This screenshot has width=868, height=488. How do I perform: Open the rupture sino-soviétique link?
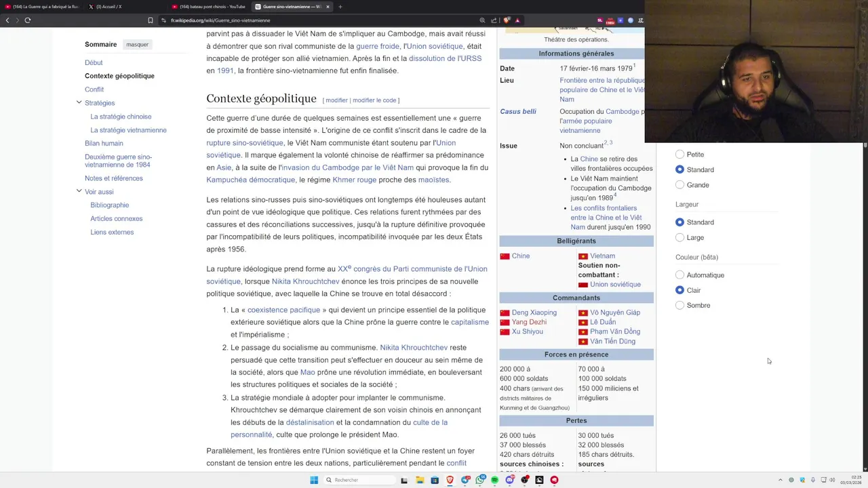(245, 143)
